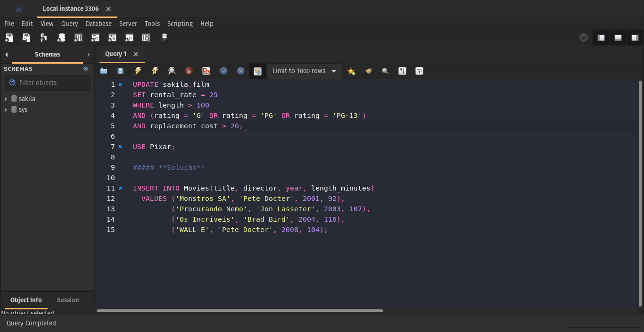Open the Scripting menu
This screenshot has height=332, width=644.
pyautogui.click(x=180, y=24)
